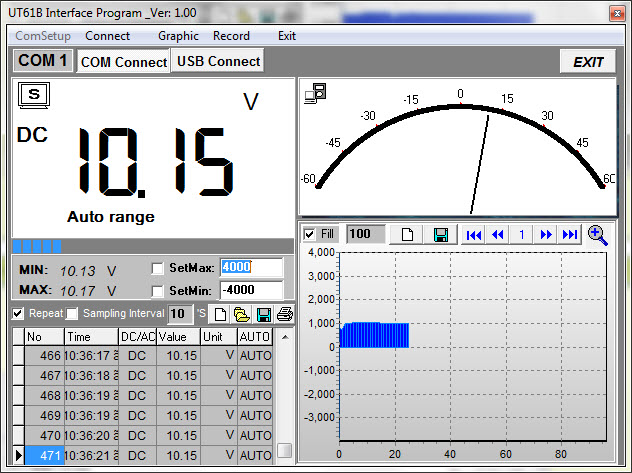This screenshot has height=473, width=632.
Task: Click the Time column header
Action: point(91,337)
